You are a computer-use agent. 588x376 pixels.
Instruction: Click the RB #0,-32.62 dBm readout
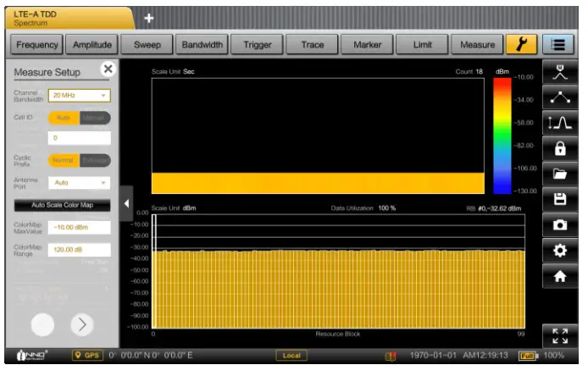[493, 208]
